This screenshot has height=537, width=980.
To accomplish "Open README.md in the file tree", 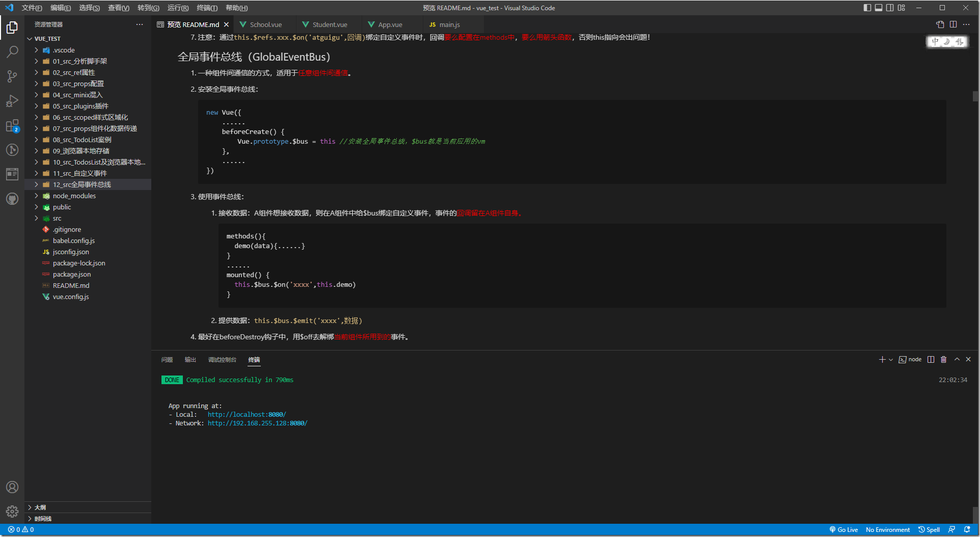I will coord(88,285).
